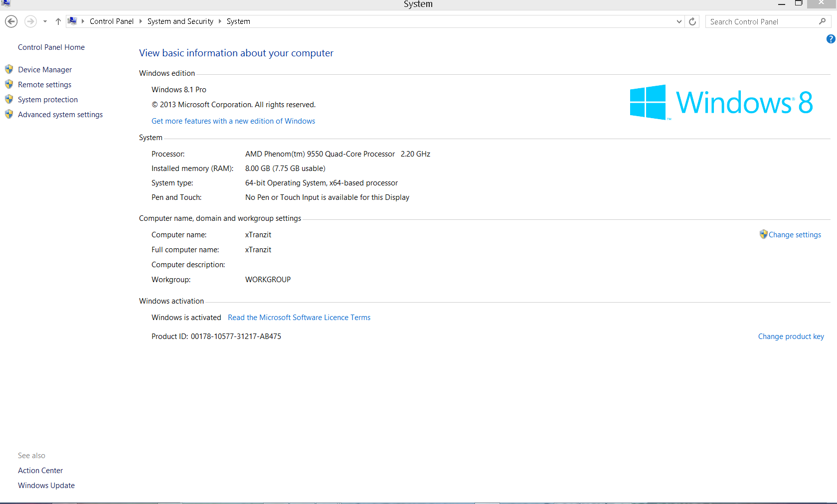Image resolution: width=837 pixels, height=504 pixels.
Task: Click the search magnifier icon
Action: click(822, 21)
